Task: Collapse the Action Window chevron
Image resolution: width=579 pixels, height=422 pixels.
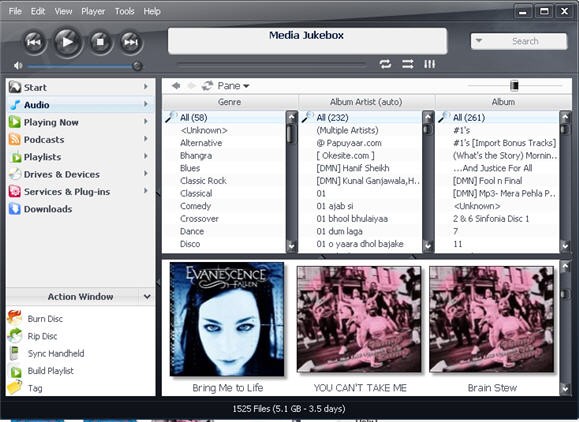Action: pos(147,296)
